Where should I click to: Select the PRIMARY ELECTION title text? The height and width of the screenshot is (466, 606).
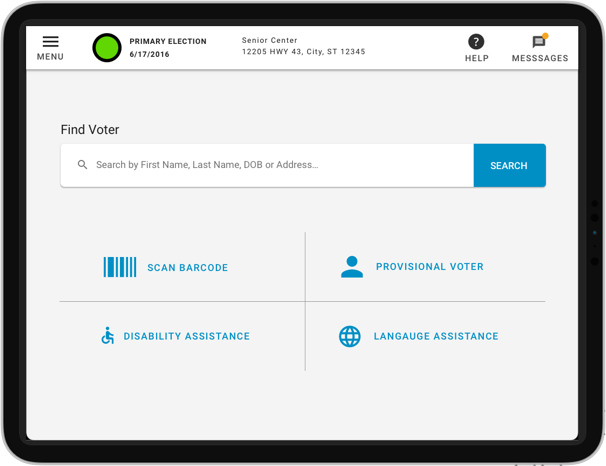click(168, 42)
